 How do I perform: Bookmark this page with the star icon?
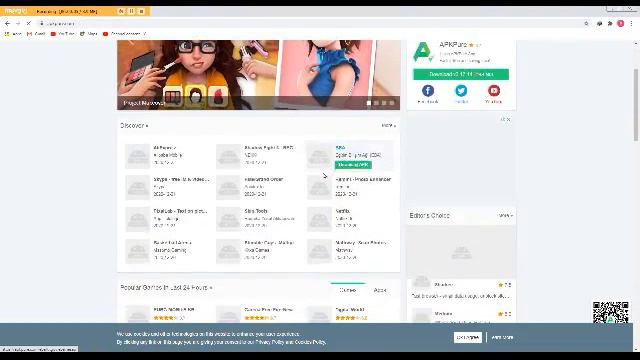tap(587, 24)
